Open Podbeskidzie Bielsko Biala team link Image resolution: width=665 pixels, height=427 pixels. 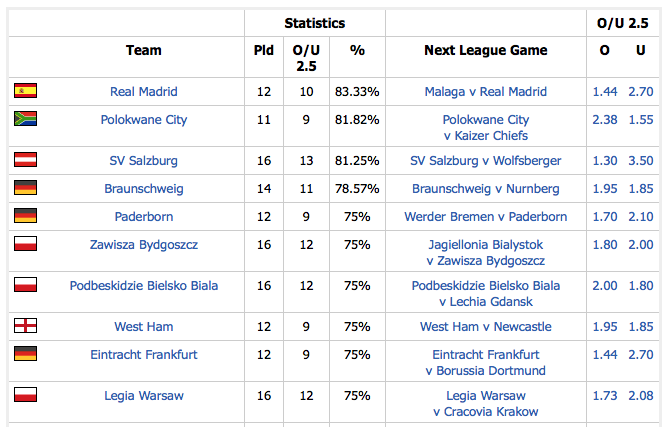(x=144, y=285)
